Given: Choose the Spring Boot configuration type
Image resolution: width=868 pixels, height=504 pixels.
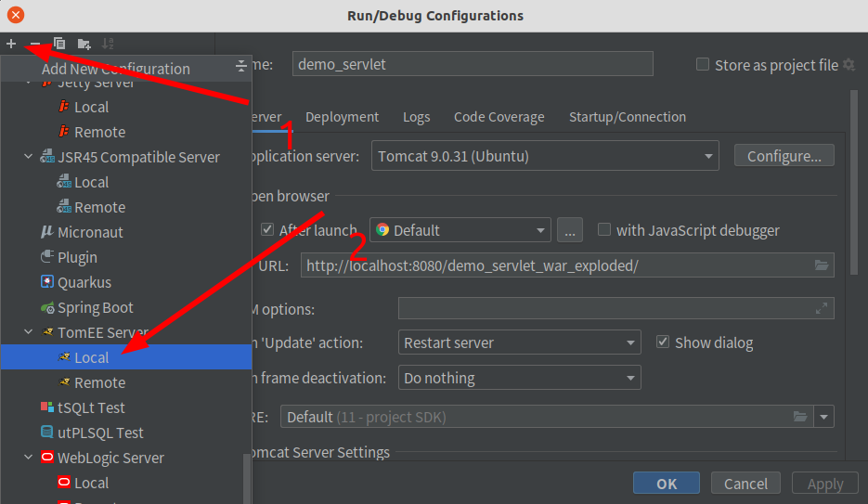Looking at the screenshot, I should [126, 307].
